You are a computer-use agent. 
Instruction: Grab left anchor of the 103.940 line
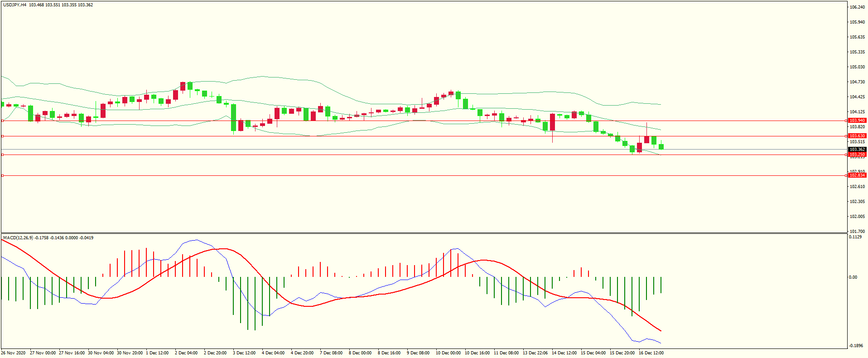point(3,121)
